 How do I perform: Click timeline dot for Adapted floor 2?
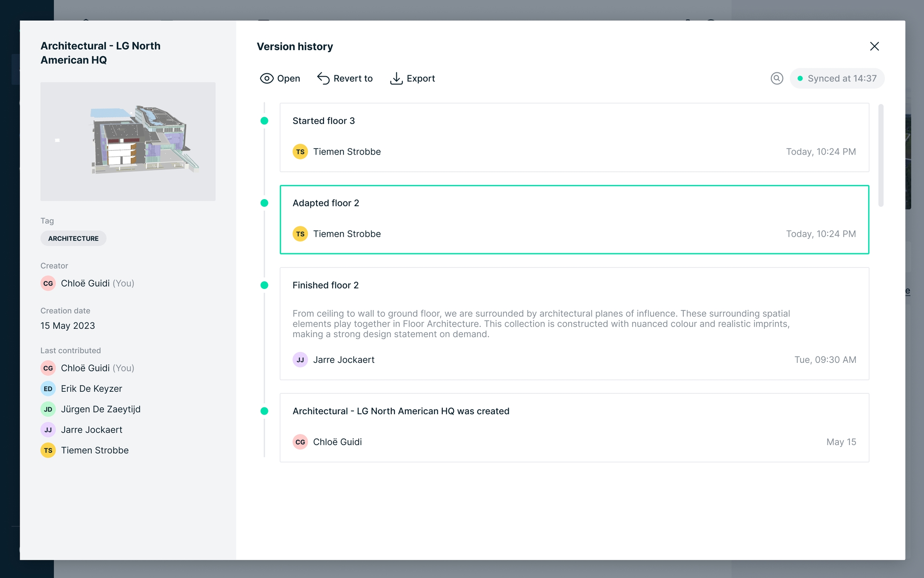(x=264, y=203)
